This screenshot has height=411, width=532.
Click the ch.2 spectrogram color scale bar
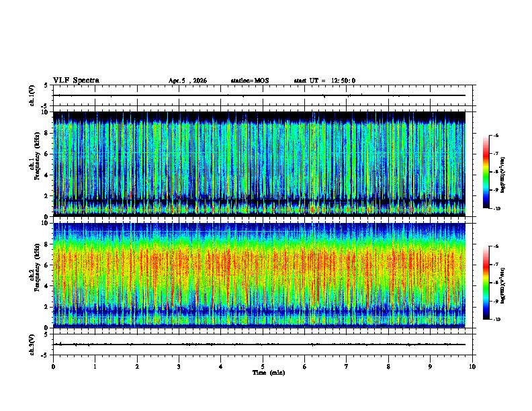click(486, 283)
